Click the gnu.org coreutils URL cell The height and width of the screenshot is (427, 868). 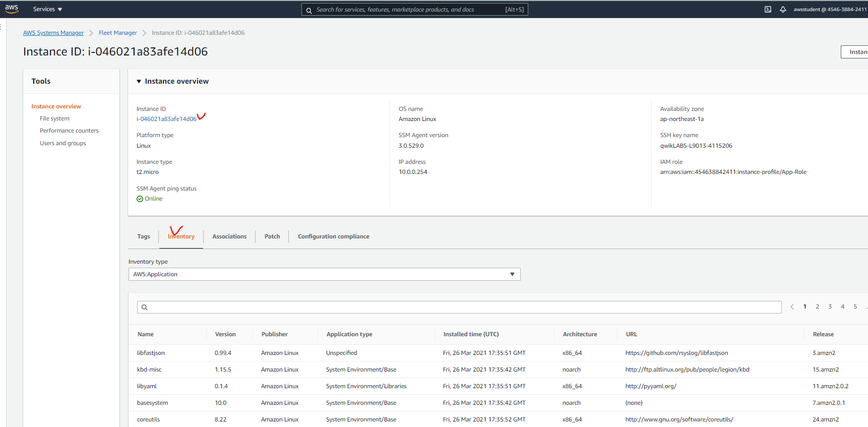(x=679, y=419)
